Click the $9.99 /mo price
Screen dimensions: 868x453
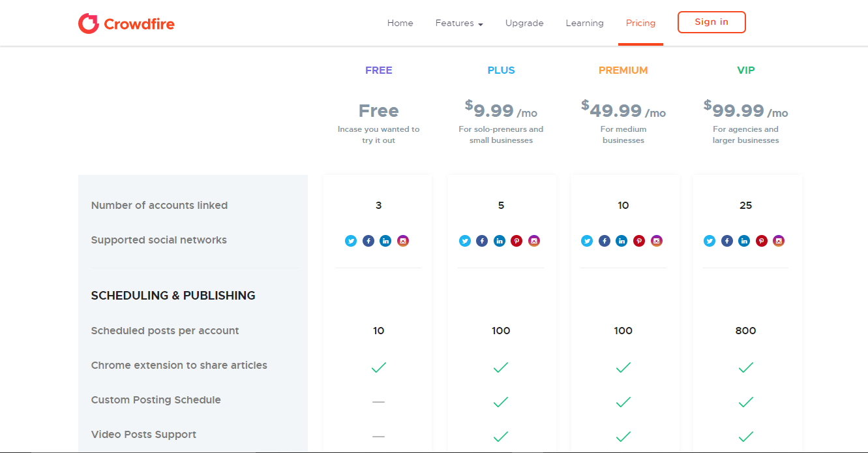coord(501,109)
